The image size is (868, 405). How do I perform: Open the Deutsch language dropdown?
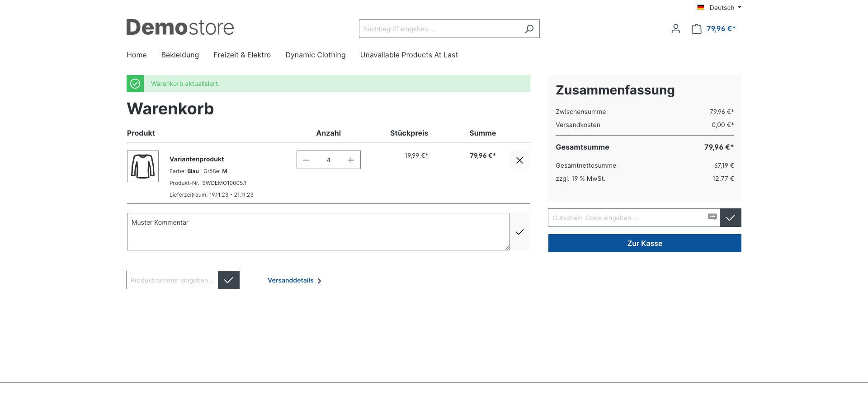[719, 8]
